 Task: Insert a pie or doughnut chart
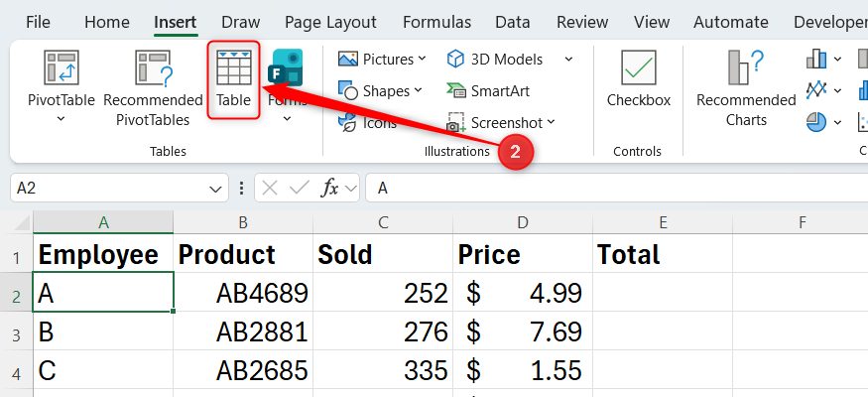(x=816, y=122)
